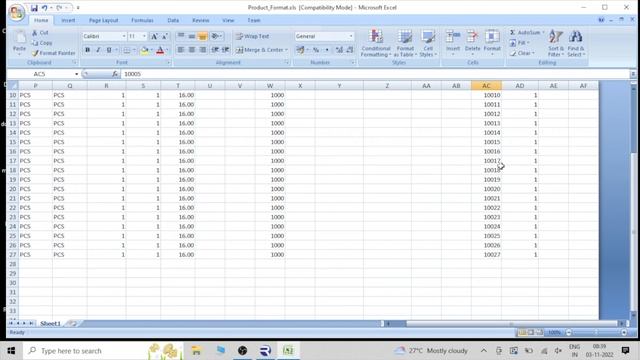
Task: Expand the Merge & Center dropdown arrow
Action: [x=286, y=50]
